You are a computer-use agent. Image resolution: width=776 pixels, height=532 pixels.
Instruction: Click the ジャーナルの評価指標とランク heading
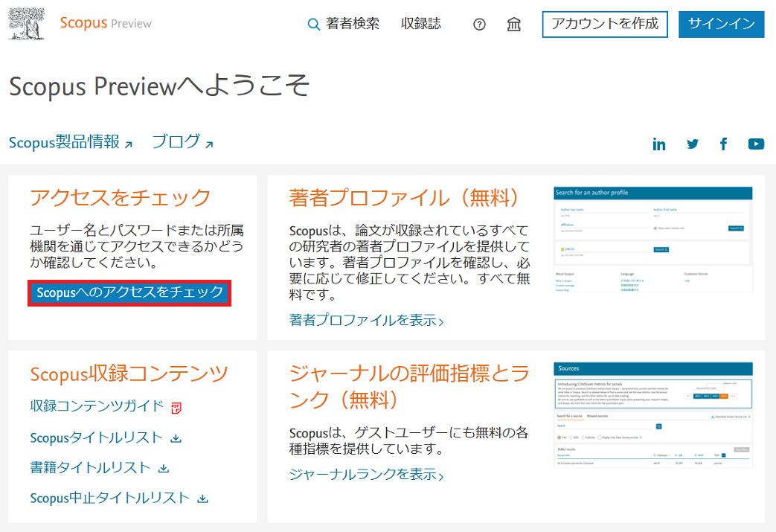pos(409,386)
